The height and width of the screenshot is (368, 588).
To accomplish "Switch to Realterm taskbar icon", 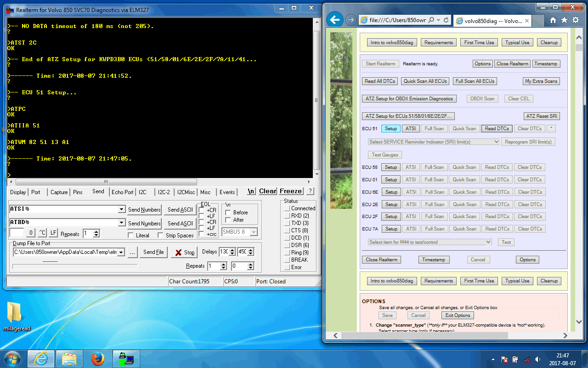I will [x=126, y=359].
